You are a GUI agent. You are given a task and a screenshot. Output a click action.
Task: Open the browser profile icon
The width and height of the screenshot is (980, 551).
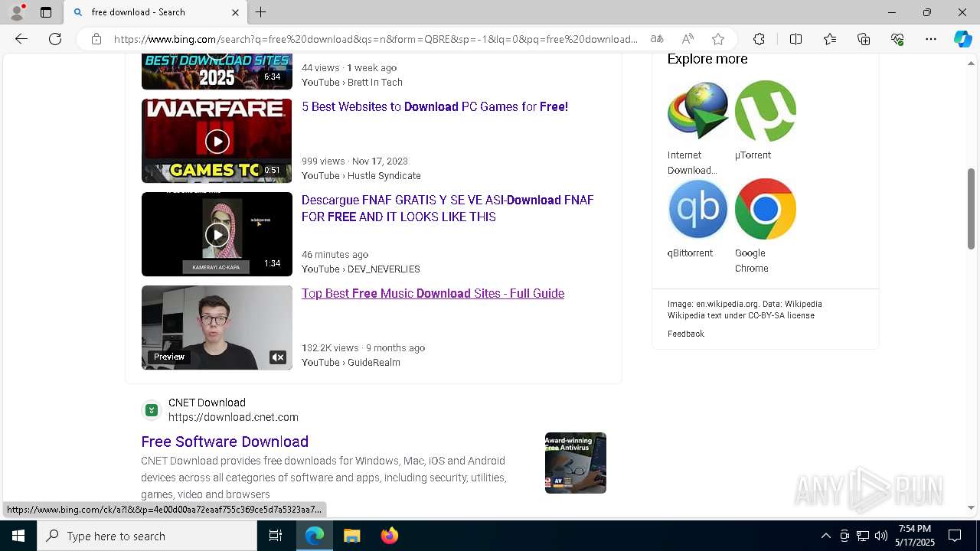(17, 12)
